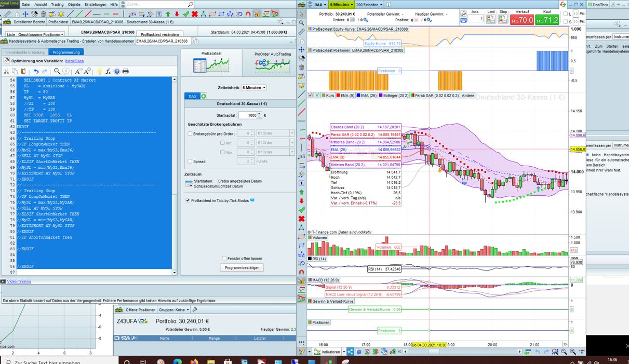The image size is (629, 364).
Task: Enable Brokergebühr pro Order checkbox
Action: (x=190, y=133)
